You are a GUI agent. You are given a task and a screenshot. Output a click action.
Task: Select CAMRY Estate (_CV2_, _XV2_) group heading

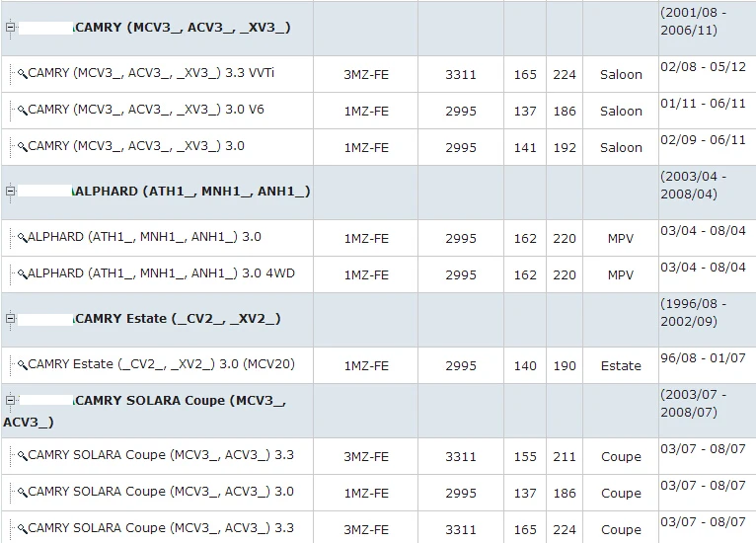coord(178,319)
